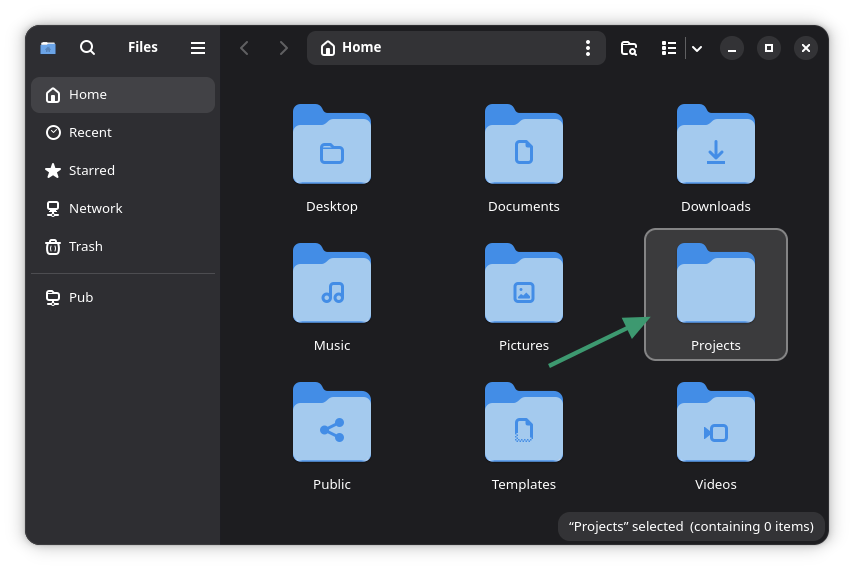854x570 pixels.
Task: Select Home in the sidebar
Action: 123,95
